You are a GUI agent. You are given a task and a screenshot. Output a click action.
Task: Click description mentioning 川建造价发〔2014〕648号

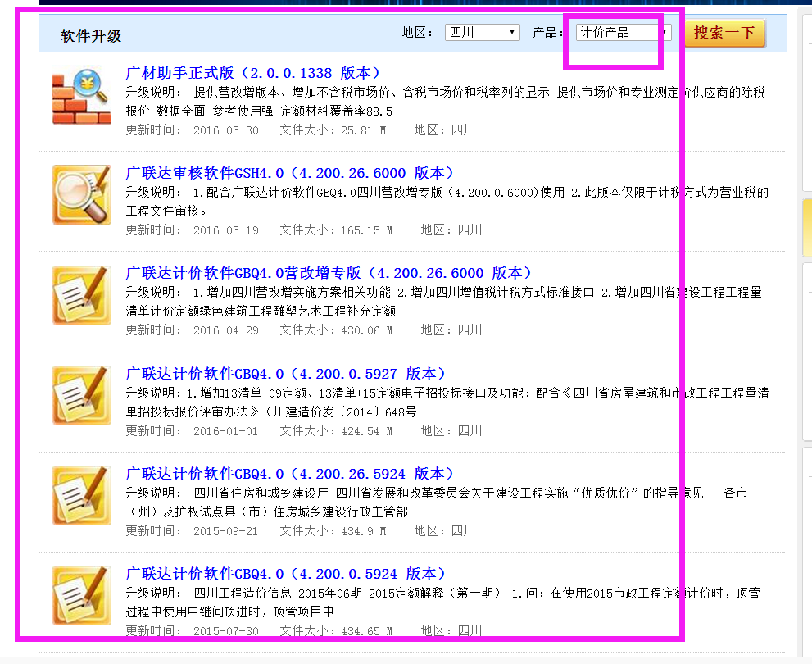pos(447,402)
